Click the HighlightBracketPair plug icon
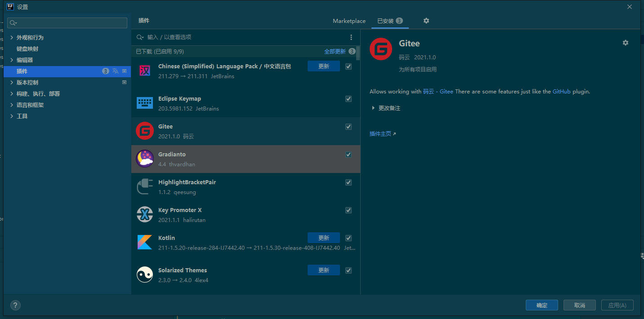Image resolution: width=644 pixels, height=319 pixels. pyautogui.click(x=145, y=186)
